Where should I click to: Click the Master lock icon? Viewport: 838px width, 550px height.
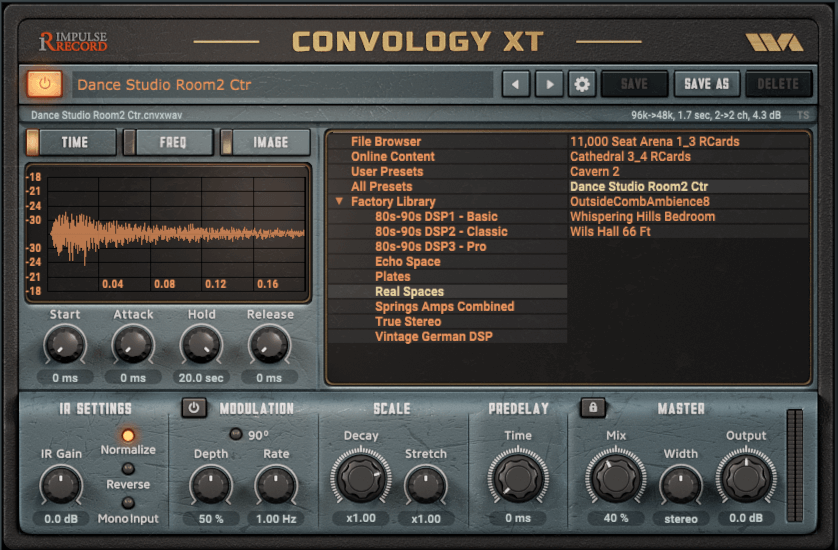(x=593, y=408)
